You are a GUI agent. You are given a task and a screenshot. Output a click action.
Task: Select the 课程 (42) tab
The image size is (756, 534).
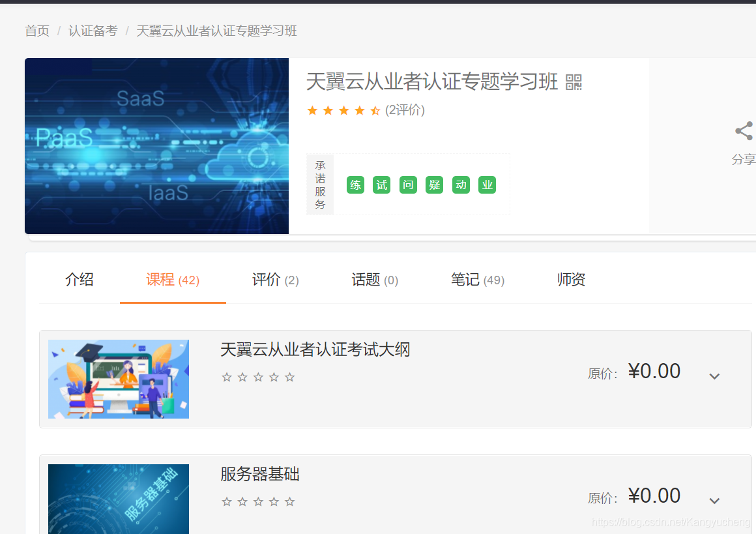click(x=173, y=280)
